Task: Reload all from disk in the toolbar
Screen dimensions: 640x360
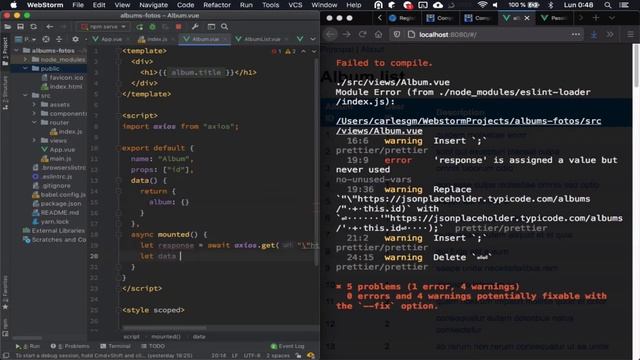Action: (x=33, y=27)
